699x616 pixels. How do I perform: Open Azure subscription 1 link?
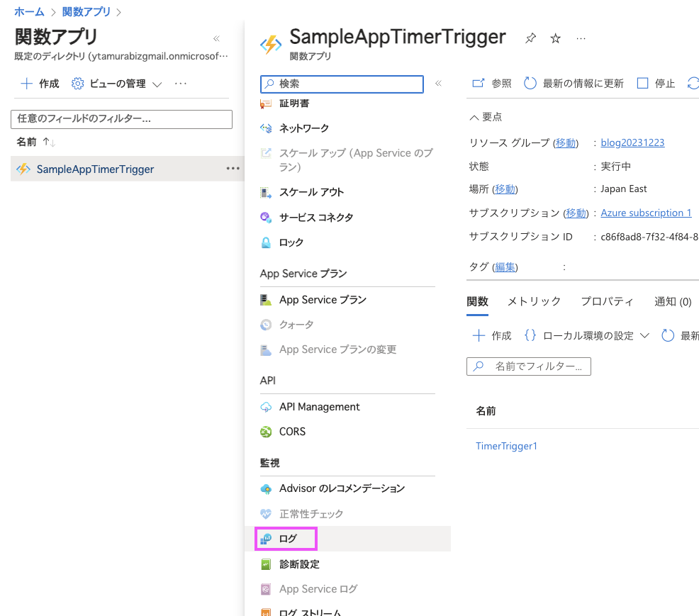[646, 213]
